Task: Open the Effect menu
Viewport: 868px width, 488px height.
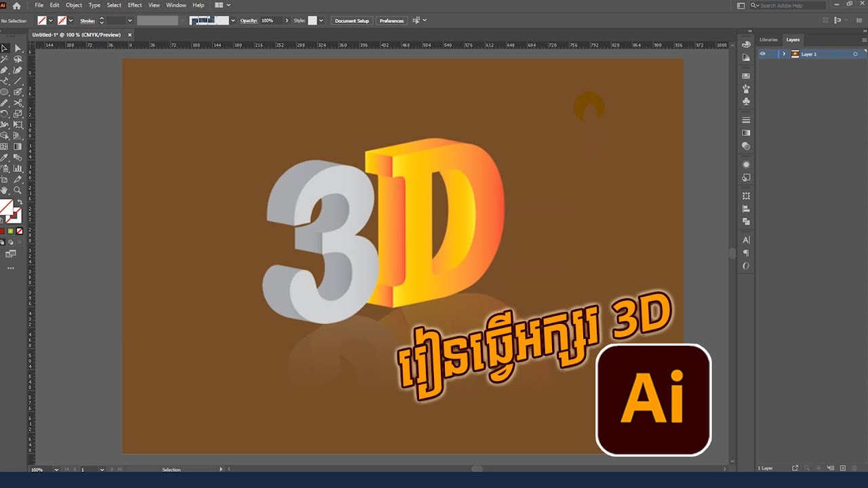Action: (x=135, y=5)
